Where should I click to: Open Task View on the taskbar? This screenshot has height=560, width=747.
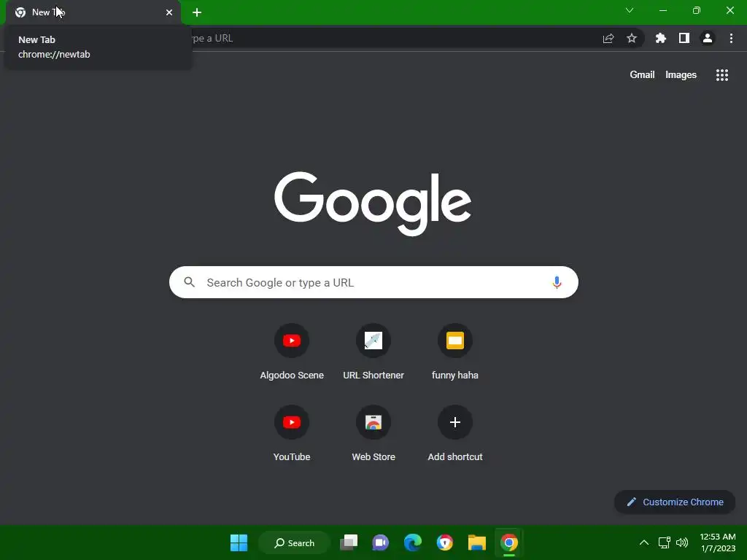click(x=349, y=542)
